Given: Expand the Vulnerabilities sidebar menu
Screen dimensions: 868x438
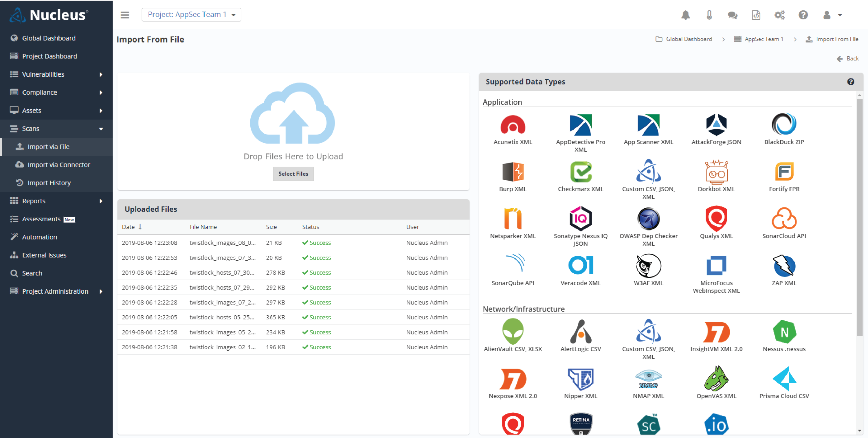Looking at the screenshot, I should coord(56,74).
